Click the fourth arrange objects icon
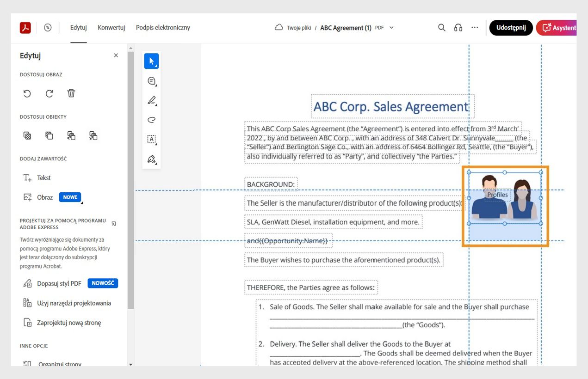The width and height of the screenshot is (588, 379). pos(93,135)
